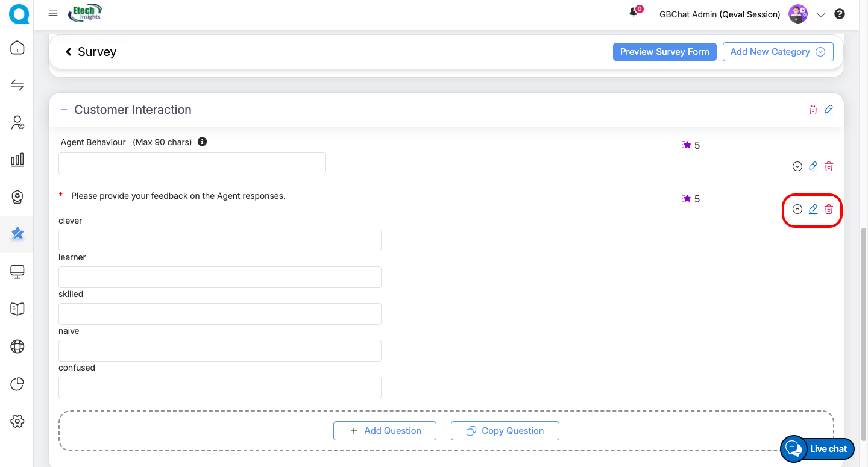Edit the Customer Interaction category

[x=829, y=110]
